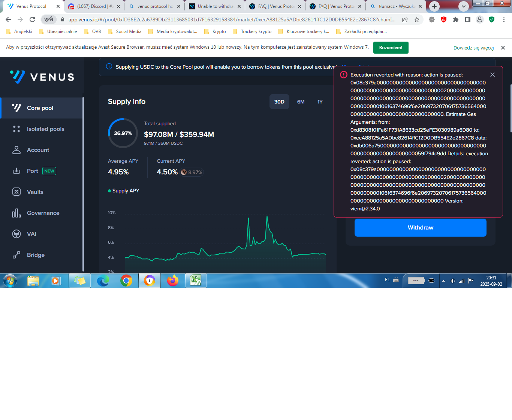Open the browser tab search dropdown
Image resolution: width=512 pixels, height=420 pixels.
[x=464, y=6]
